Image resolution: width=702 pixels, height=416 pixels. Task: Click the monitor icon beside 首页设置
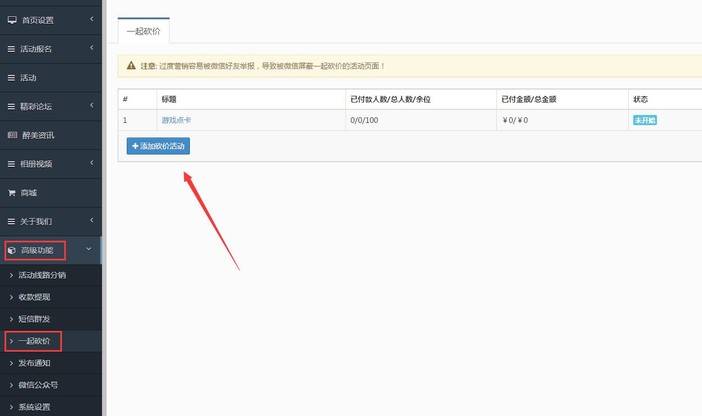(12, 20)
